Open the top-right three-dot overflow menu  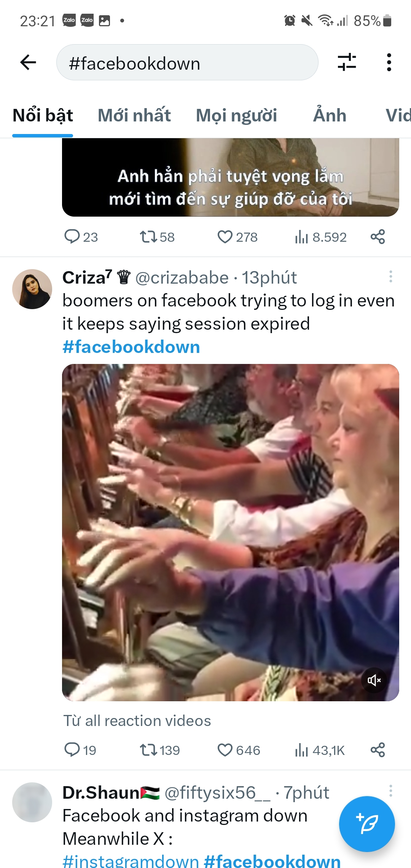coord(389,62)
